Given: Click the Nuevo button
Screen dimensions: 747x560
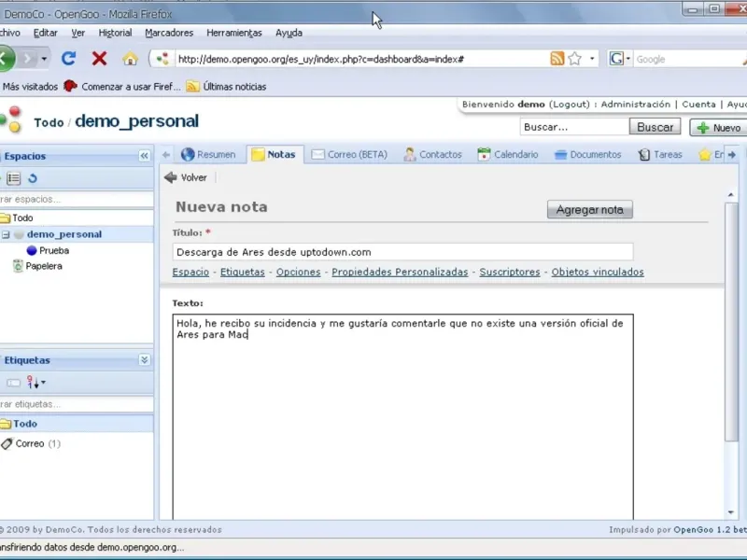Looking at the screenshot, I should (x=719, y=128).
